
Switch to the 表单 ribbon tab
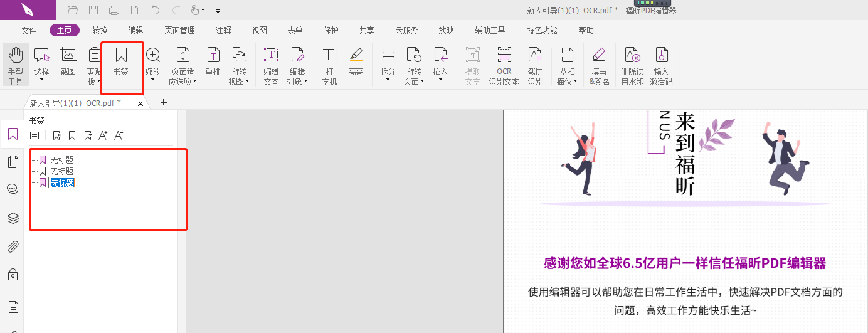(295, 30)
